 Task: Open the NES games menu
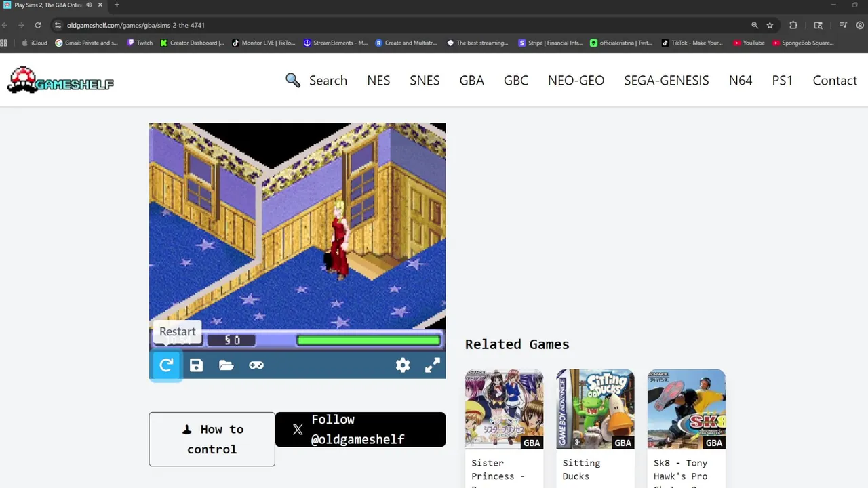coord(378,80)
